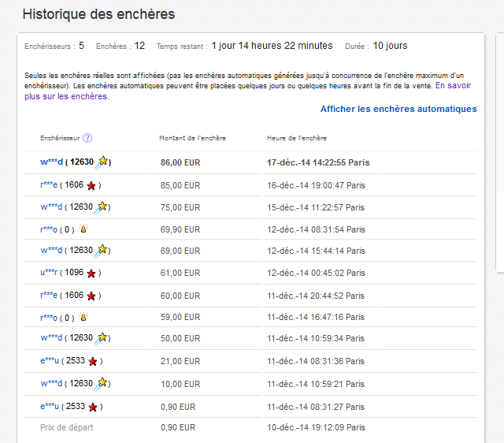Click the red star beside bidder u***r
Viewport: 504px width, 443px height.
91,274
